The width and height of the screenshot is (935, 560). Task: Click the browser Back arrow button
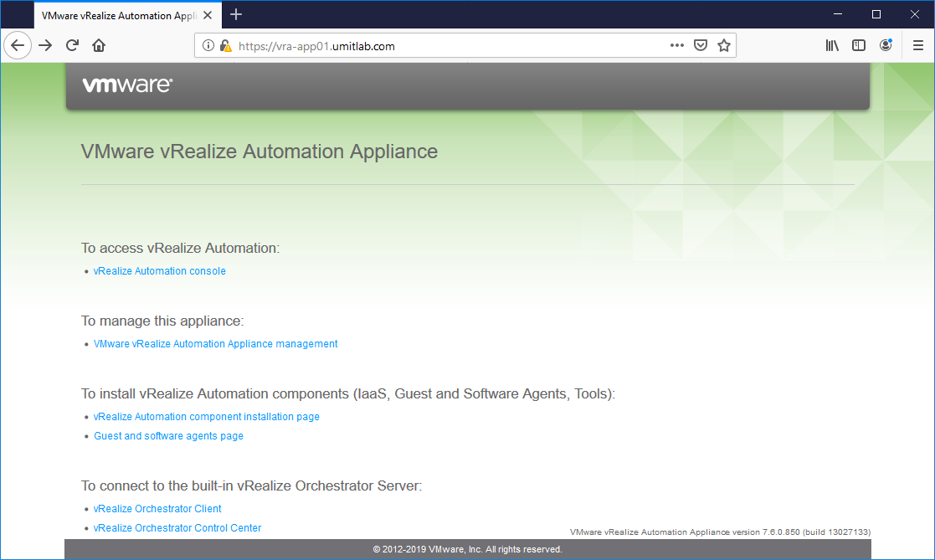pos(18,46)
